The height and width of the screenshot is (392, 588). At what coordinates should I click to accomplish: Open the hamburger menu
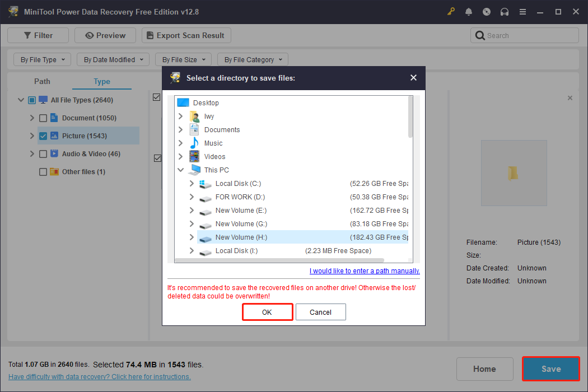522,11
